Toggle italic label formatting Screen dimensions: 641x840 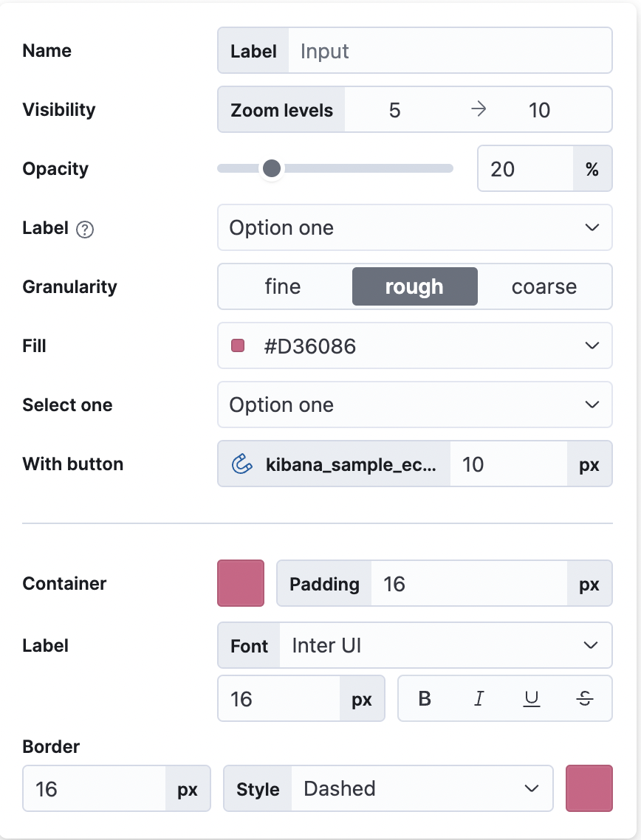(x=478, y=698)
